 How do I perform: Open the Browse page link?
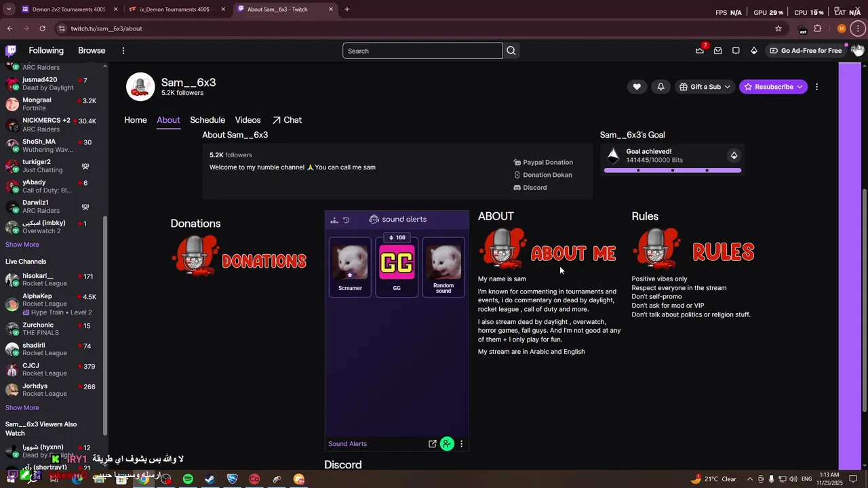(x=92, y=51)
